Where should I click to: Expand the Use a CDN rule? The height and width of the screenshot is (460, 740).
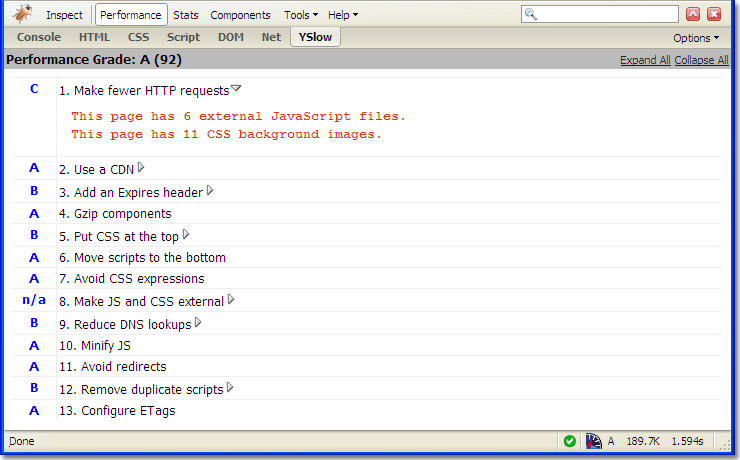(141, 168)
